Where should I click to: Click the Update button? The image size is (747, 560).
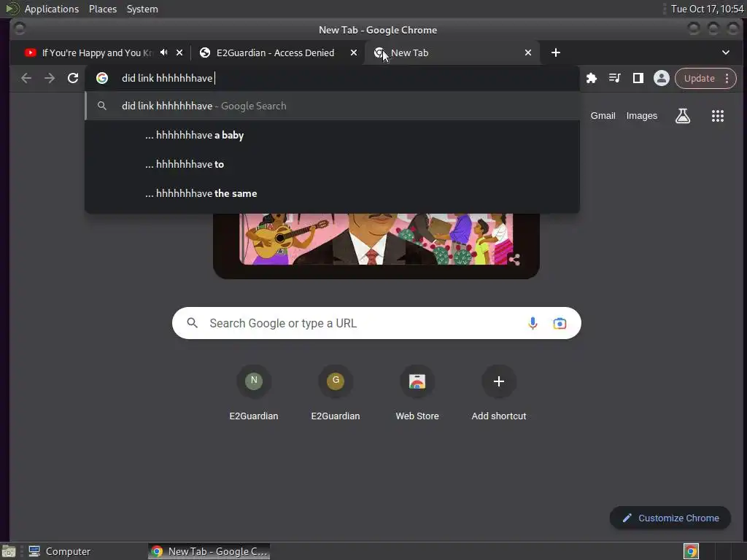699,78
